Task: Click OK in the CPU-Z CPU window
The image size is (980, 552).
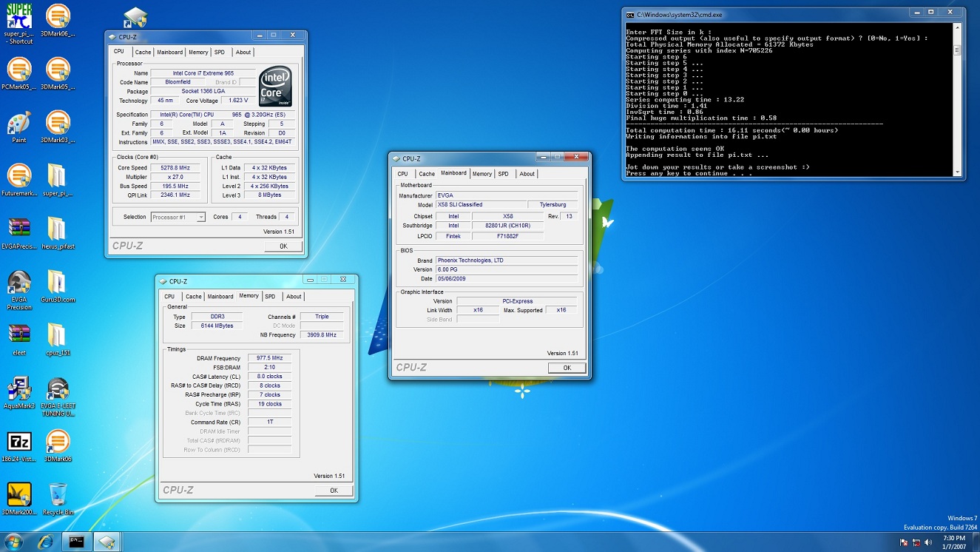Action: pyautogui.click(x=283, y=246)
